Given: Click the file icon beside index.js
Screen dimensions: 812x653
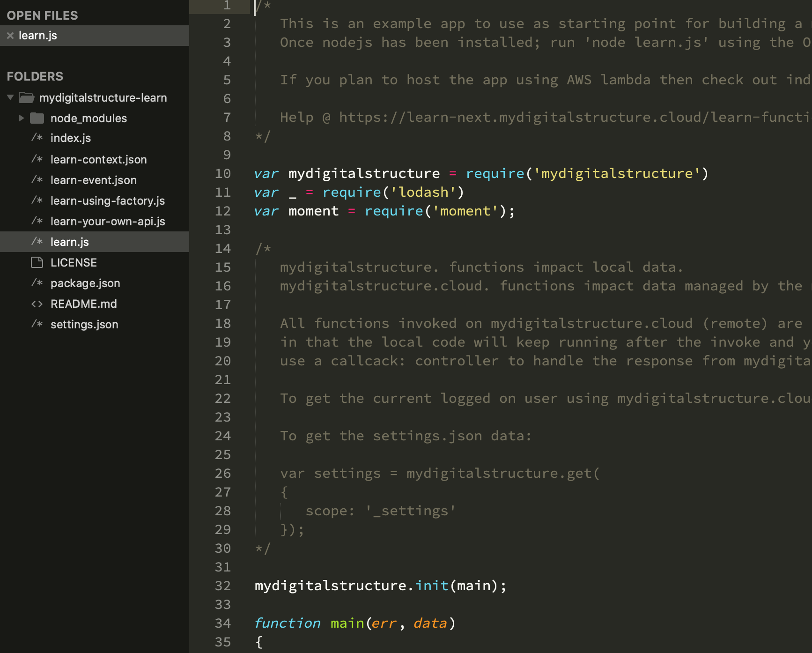Looking at the screenshot, I should tap(37, 138).
